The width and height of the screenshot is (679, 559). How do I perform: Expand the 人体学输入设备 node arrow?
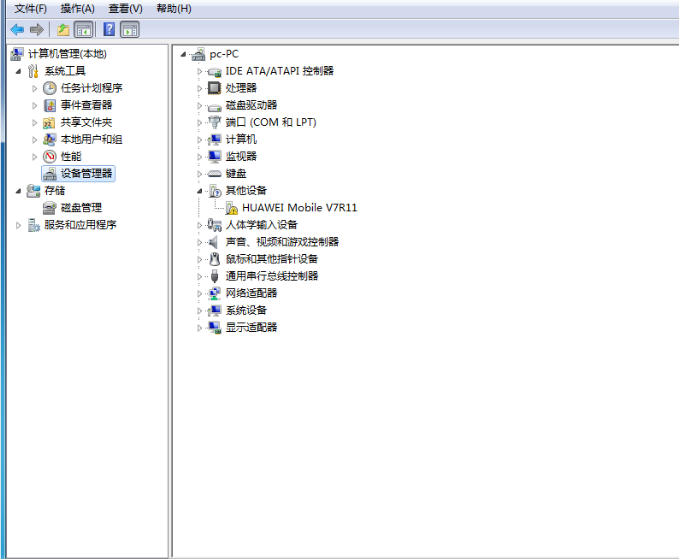pos(200,225)
